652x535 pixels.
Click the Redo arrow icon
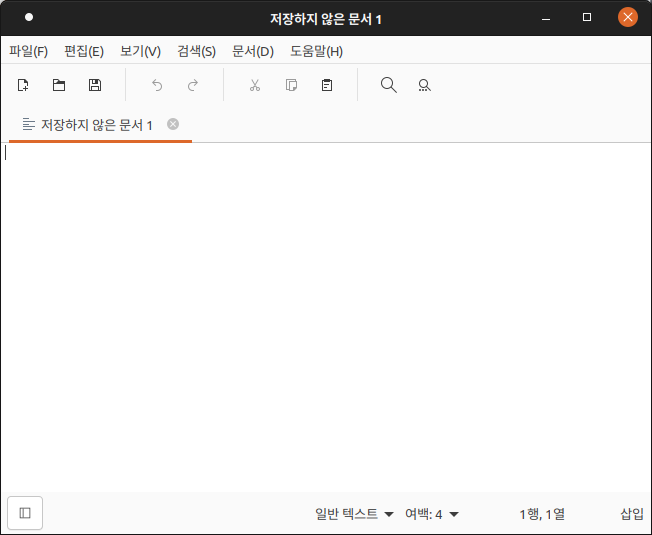(x=193, y=85)
